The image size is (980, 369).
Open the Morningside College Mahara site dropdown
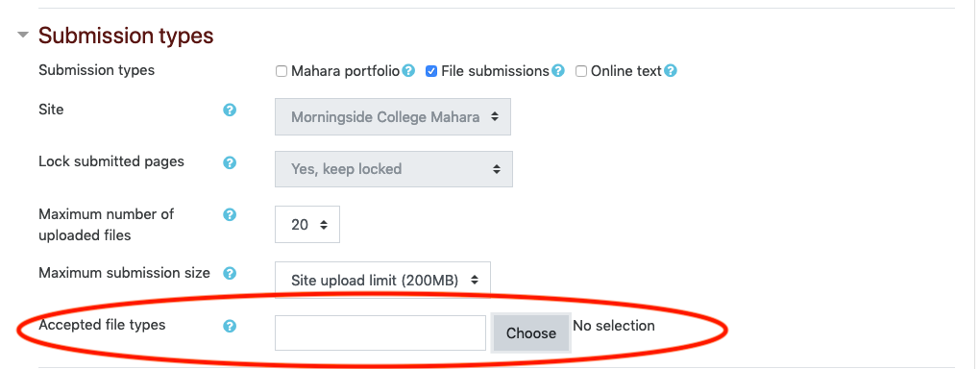coord(393,117)
